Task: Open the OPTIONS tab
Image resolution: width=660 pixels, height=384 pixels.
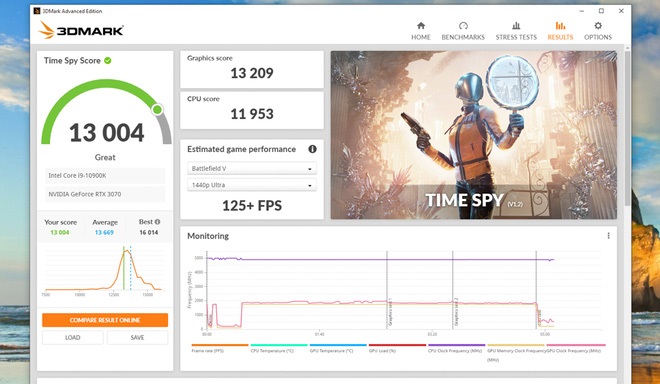Action: click(598, 31)
